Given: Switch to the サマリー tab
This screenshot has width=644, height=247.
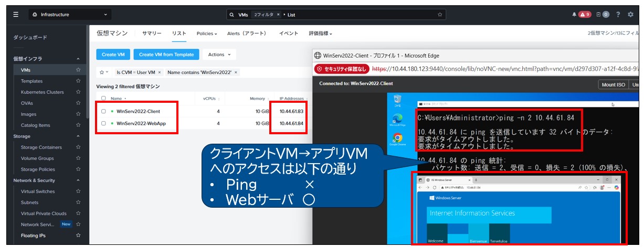Looking at the screenshot, I should [152, 34].
